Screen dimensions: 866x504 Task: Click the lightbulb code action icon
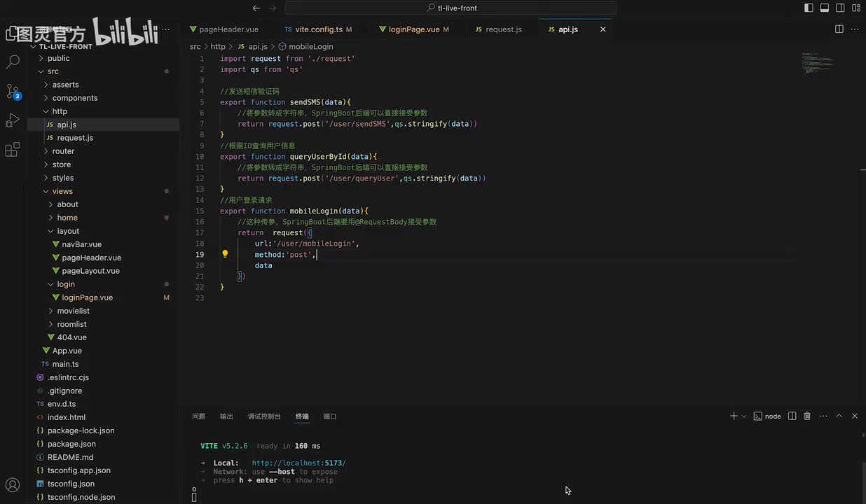(225, 254)
